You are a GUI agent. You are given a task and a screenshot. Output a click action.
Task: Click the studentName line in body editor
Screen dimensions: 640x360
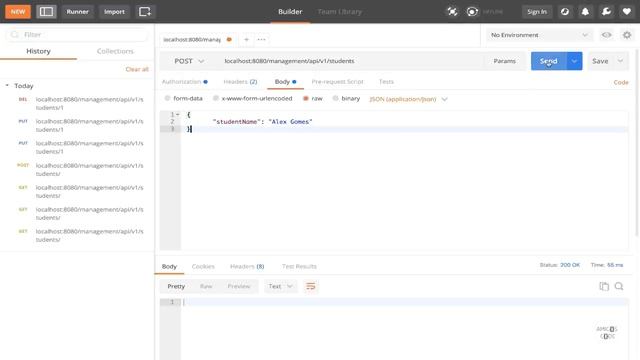[262, 122]
